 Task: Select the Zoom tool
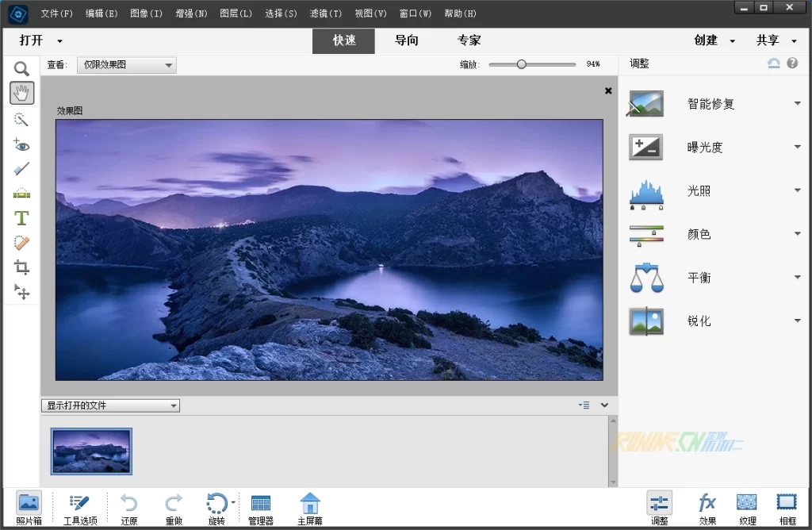click(x=21, y=69)
